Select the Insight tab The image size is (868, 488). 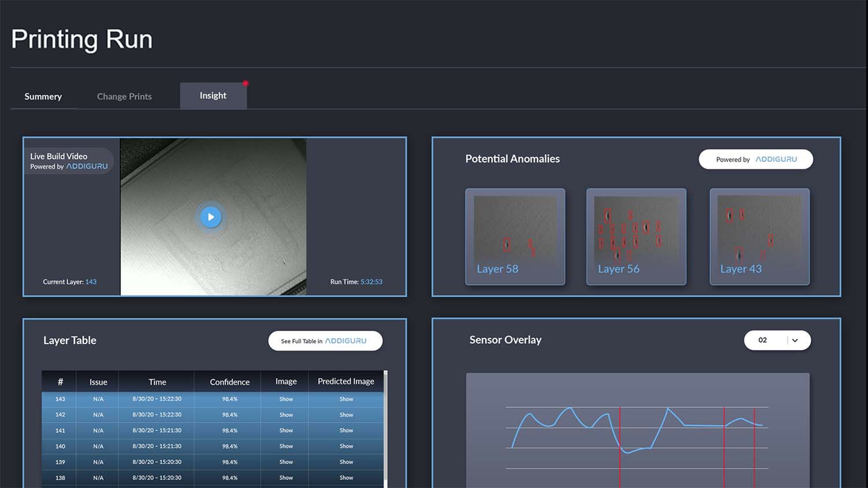(x=213, y=95)
